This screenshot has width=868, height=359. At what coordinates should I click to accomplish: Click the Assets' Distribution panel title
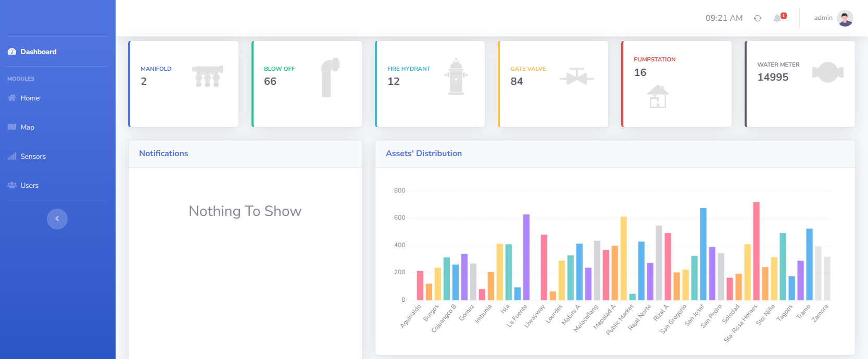pyautogui.click(x=423, y=153)
